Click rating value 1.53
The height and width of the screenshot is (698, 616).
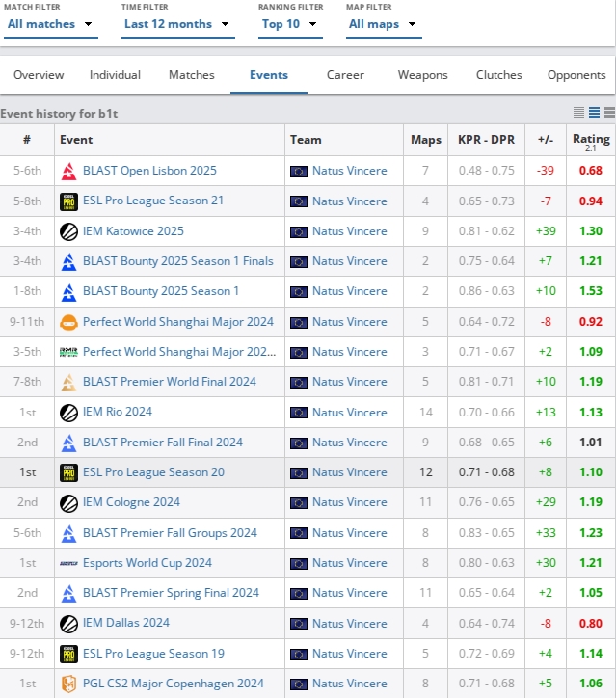(591, 291)
